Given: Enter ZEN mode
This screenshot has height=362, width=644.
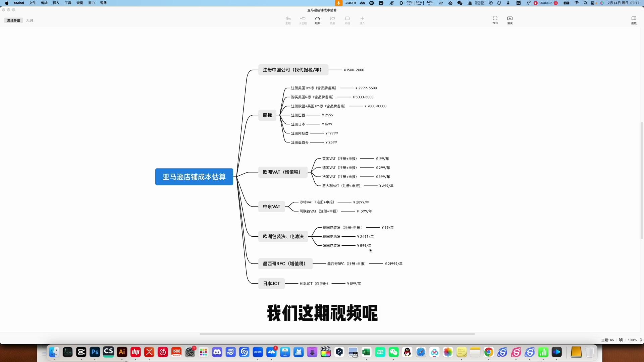Looking at the screenshot, I should 495,20.
